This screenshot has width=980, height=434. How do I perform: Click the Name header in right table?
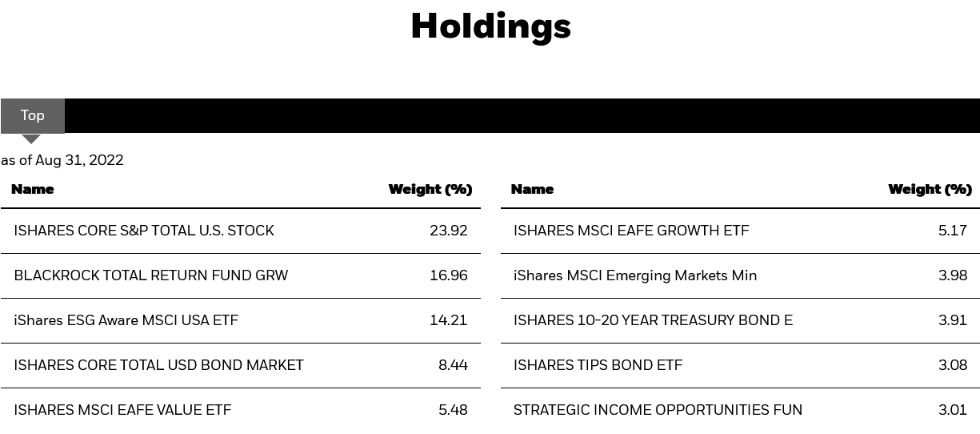532,190
